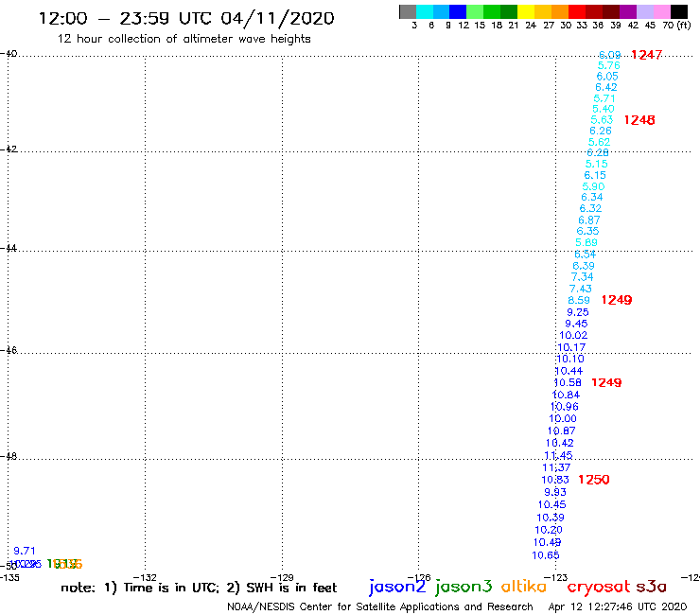Select the pink 70 ft legend swatch
The height and width of the screenshot is (615, 700).
point(661,11)
